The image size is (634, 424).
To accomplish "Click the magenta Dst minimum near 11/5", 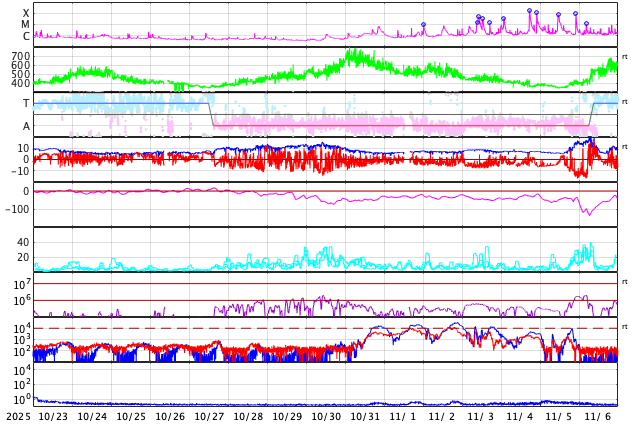I will coord(588,213).
